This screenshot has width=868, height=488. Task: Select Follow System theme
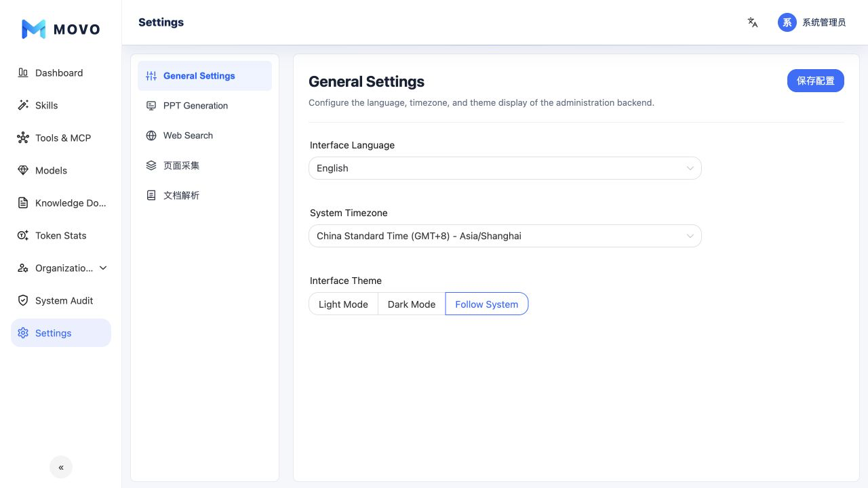[x=487, y=304]
